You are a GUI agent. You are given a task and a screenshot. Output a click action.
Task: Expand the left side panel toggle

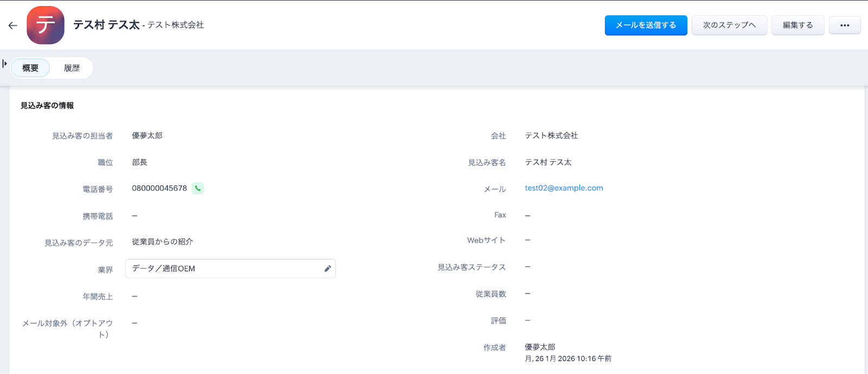pos(5,64)
